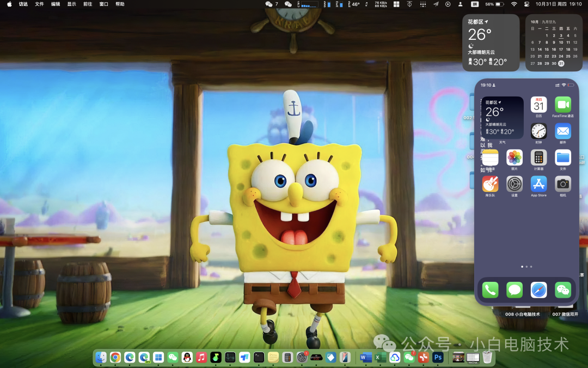Screen dimensions: 588x368
Task: Open the Apple menu
Action: [9, 4]
